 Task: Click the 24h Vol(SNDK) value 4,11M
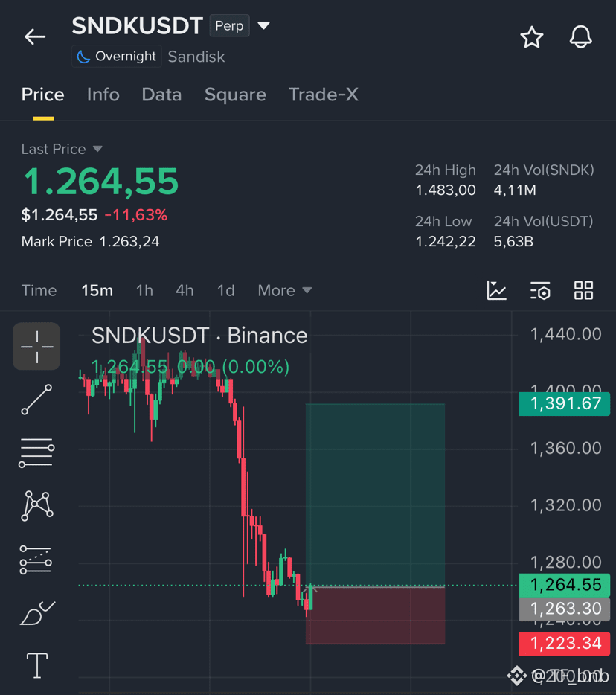515,190
